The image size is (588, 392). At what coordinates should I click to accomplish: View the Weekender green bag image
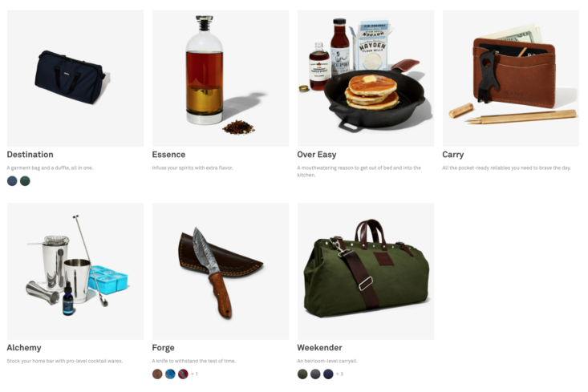[366, 271]
